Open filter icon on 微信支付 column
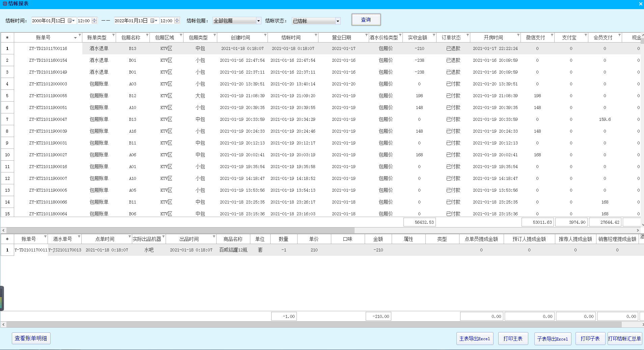The image size is (644, 350). click(x=552, y=35)
